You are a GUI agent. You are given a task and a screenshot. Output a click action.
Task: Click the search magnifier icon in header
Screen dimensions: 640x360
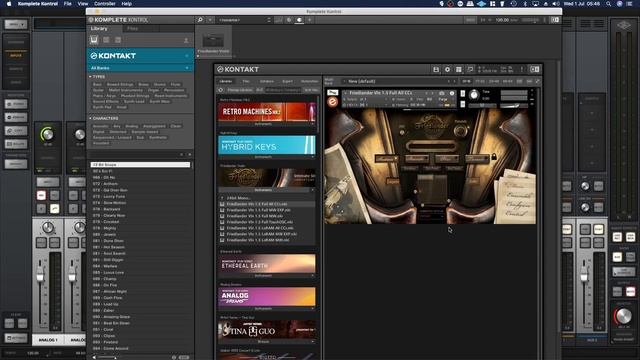(x=200, y=20)
